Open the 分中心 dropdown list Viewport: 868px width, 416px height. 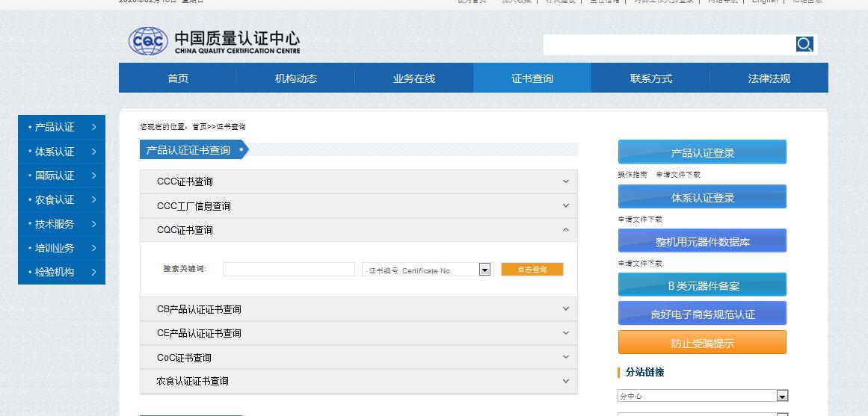782,396
